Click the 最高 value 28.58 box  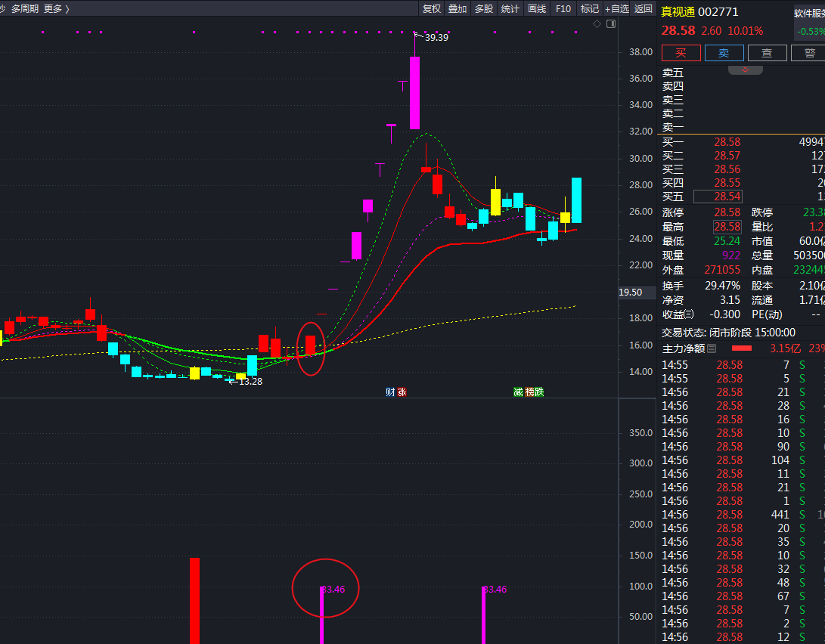(727, 227)
